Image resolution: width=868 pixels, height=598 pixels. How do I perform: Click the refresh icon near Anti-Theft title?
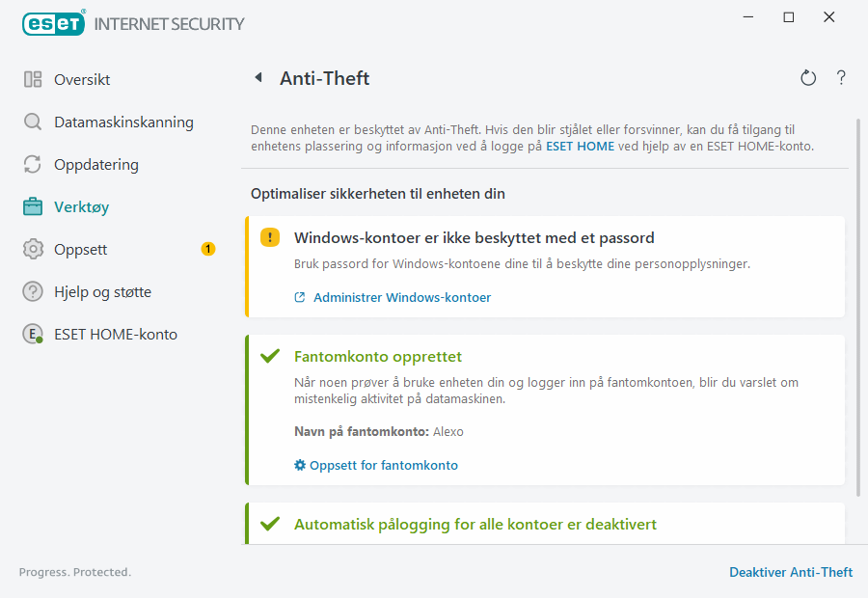[808, 78]
